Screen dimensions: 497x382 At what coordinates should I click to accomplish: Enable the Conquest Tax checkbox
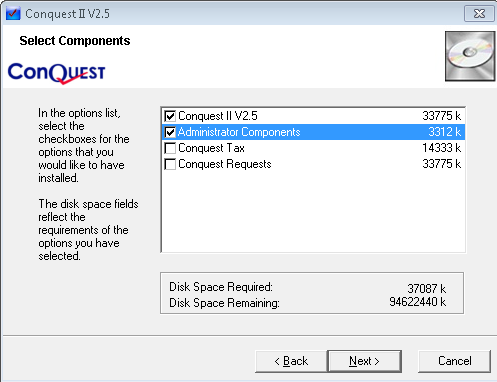pos(170,148)
